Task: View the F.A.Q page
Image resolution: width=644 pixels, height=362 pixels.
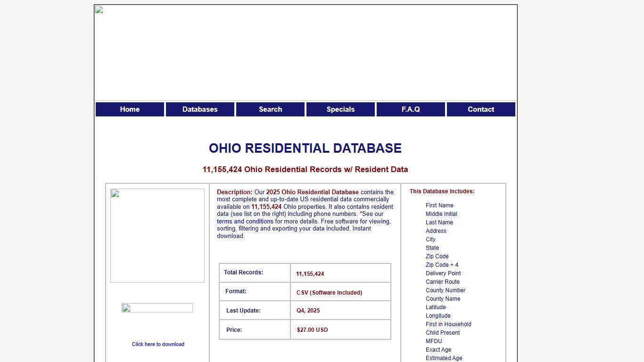Action: click(410, 109)
